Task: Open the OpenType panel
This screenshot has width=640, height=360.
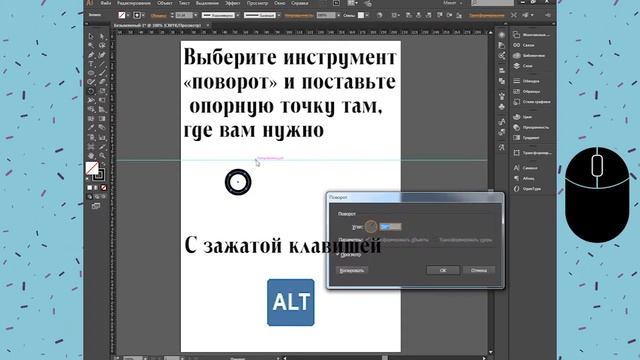Action: [x=527, y=189]
